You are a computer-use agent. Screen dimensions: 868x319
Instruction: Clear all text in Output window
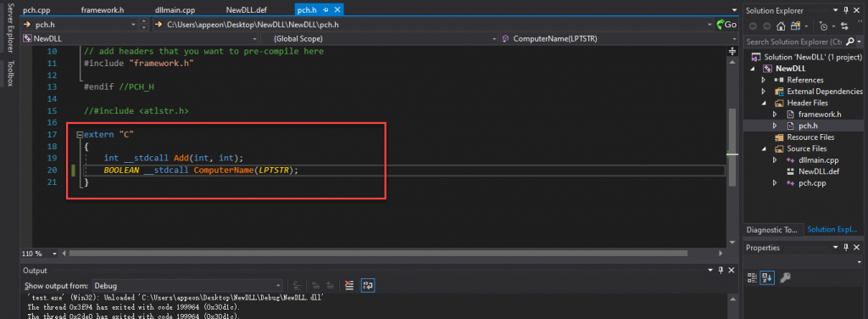click(x=348, y=286)
